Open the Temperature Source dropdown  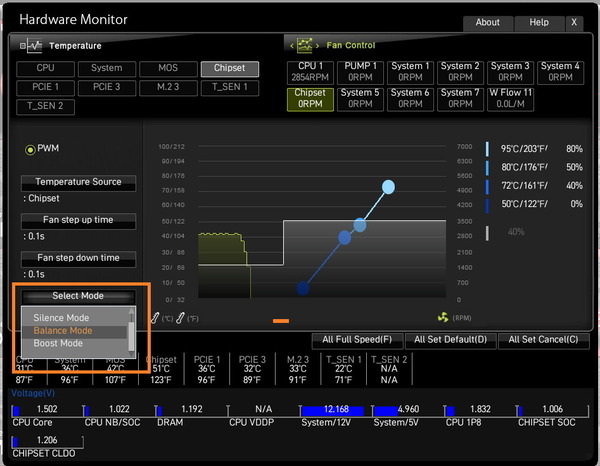78,183
